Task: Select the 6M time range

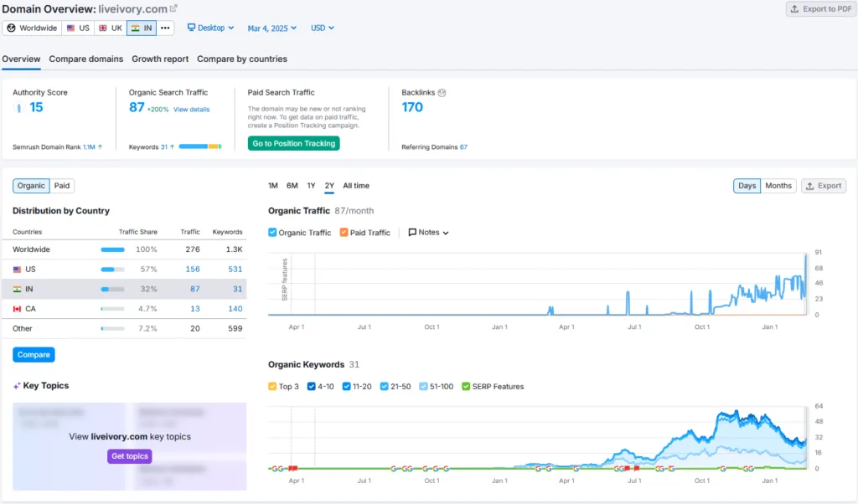Action: tap(292, 186)
